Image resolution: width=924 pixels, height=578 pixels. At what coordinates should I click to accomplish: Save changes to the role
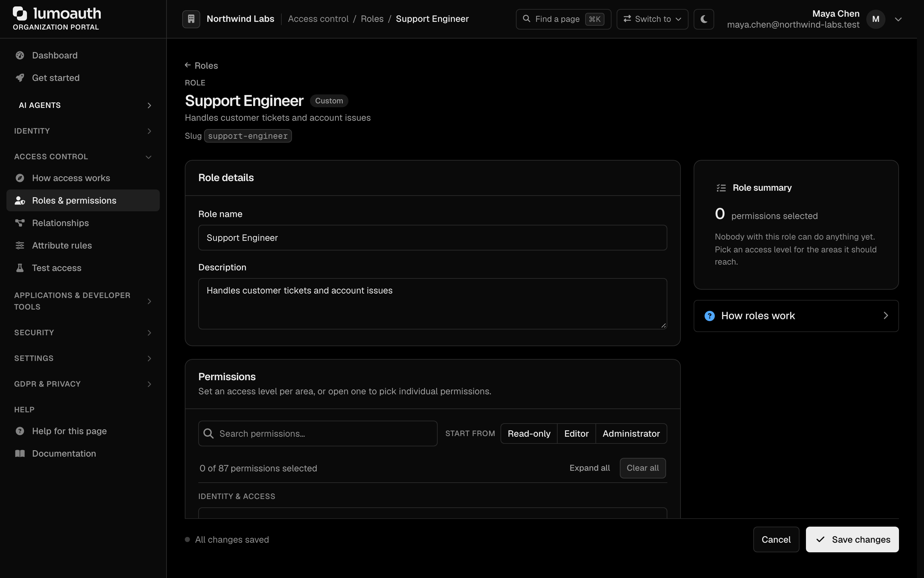(852, 539)
